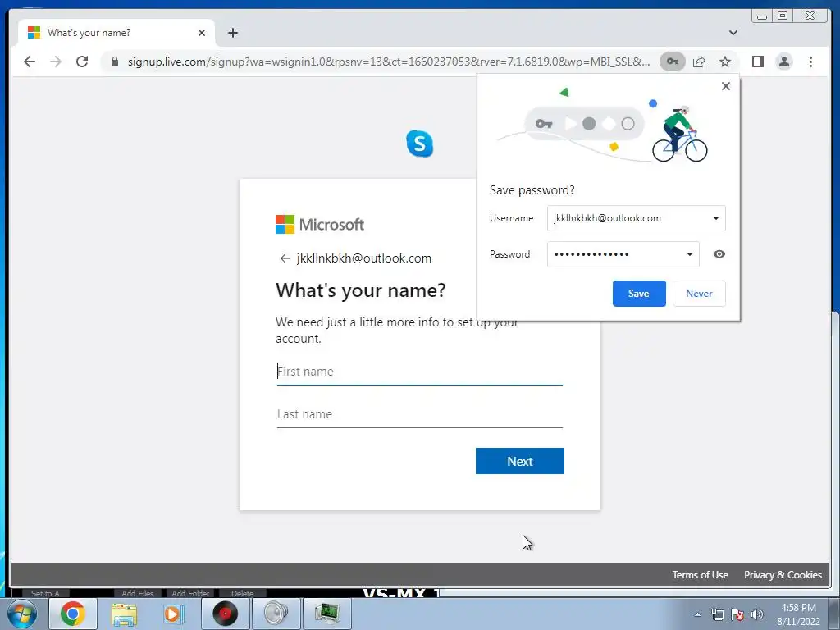Click the Never button

click(699, 294)
